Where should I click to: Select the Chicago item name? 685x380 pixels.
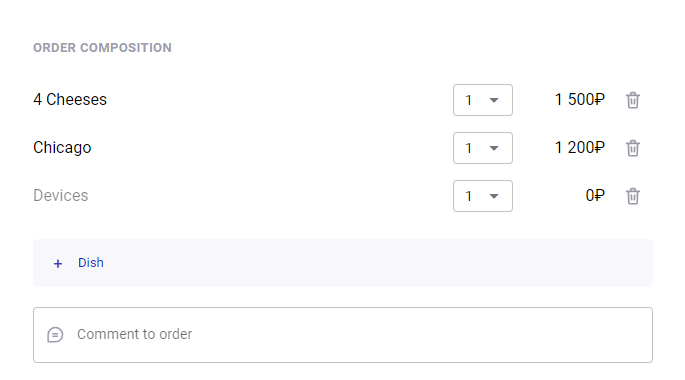coord(62,148)
